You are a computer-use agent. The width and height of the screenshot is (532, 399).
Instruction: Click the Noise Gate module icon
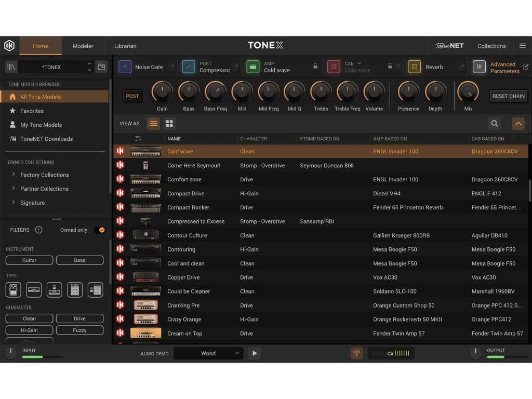coord(125,67)
